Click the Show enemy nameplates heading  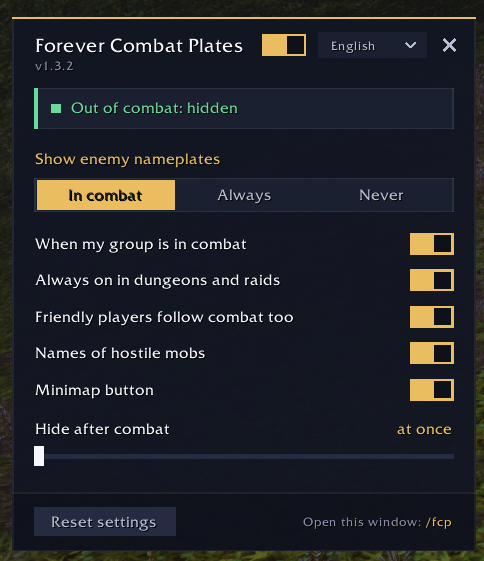click(x=127, y=159)
